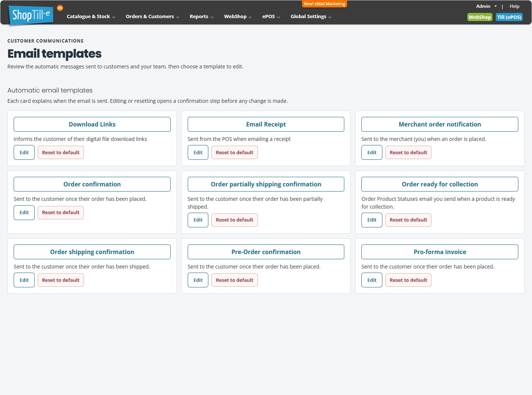
Task: Open the Merchant order notification template
Action: coord(440,124)
